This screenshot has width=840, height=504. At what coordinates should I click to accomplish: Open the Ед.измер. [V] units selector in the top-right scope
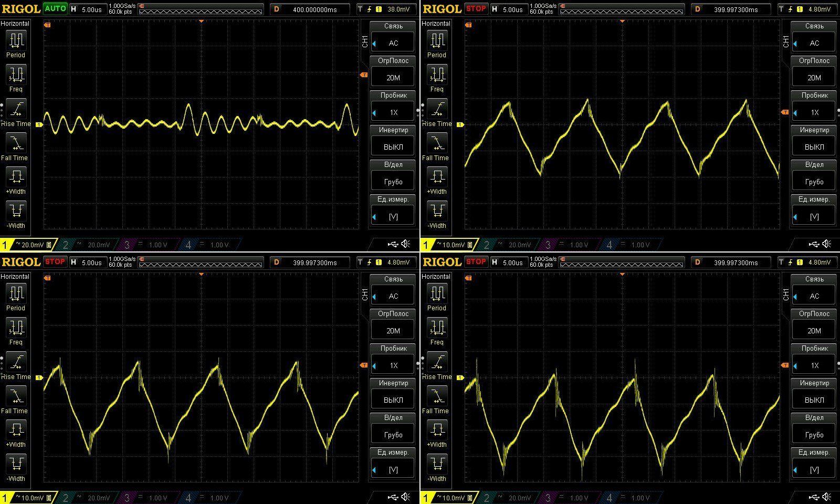pyautogui.click(x=814, y=216)
